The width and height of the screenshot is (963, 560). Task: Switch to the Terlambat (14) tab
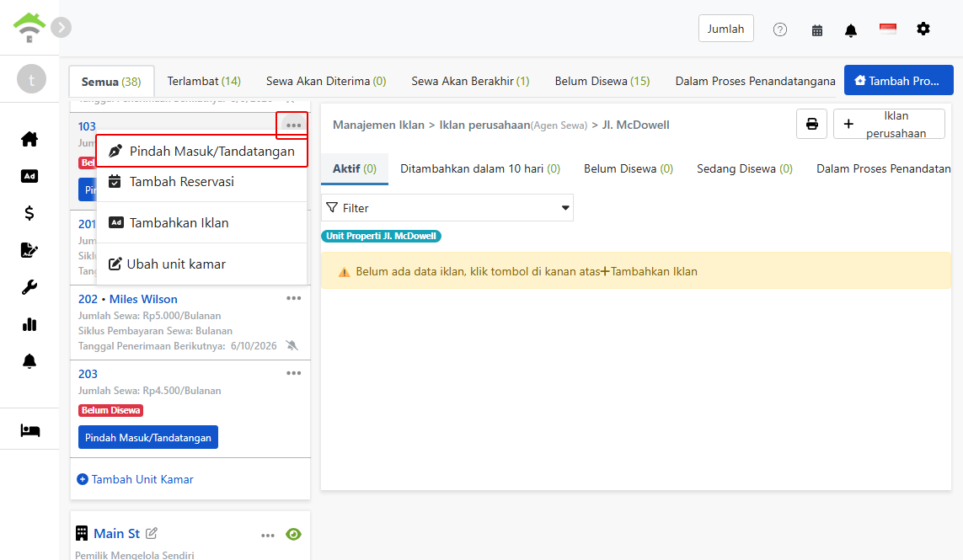(204, 81)
